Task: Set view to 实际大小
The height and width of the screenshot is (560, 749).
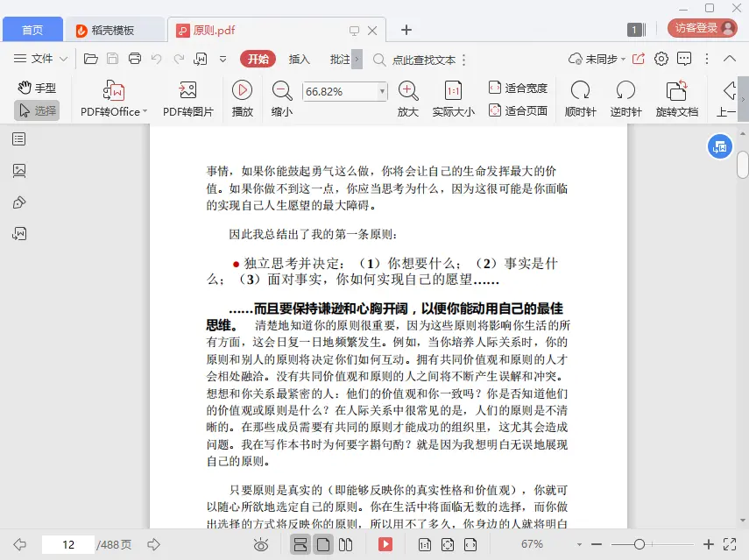Action: 453,98
